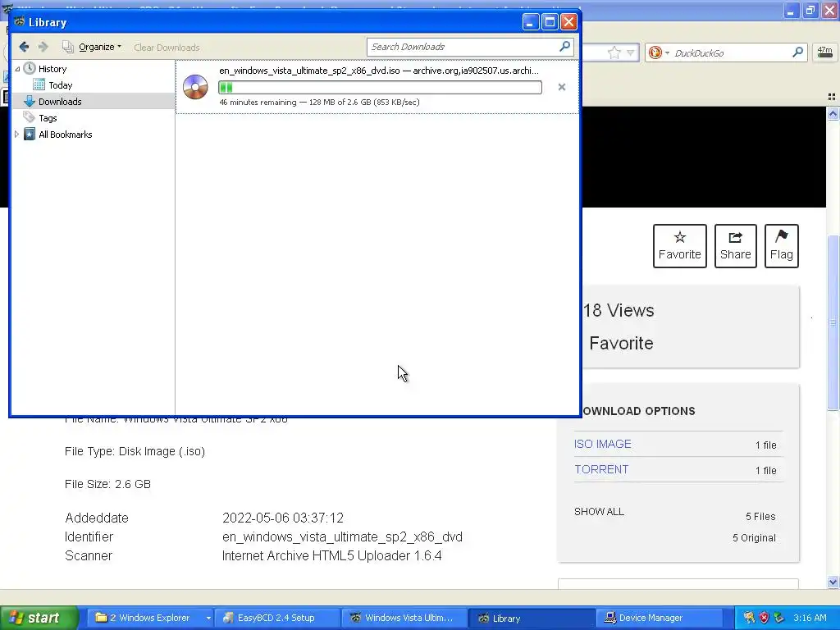Expand the All Bookmarks node

(16, 135)
